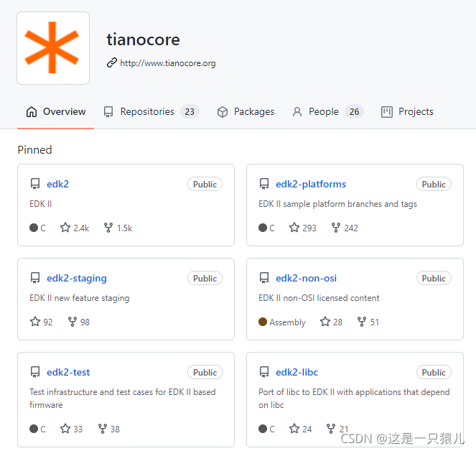Screen dimensions: 476x451
Task: Click the 26 people count badge
Action: (354, 112)
